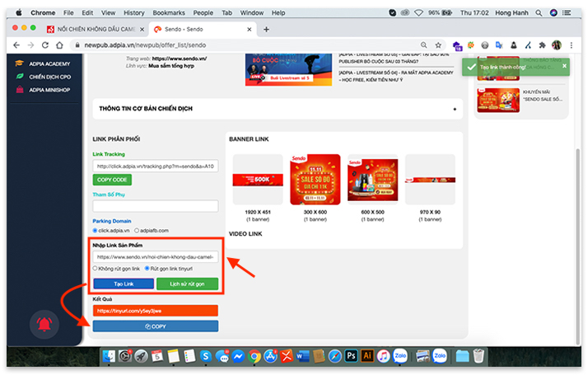
Task: Close the Sendo - Sendo tab
Action: [250, 30]
